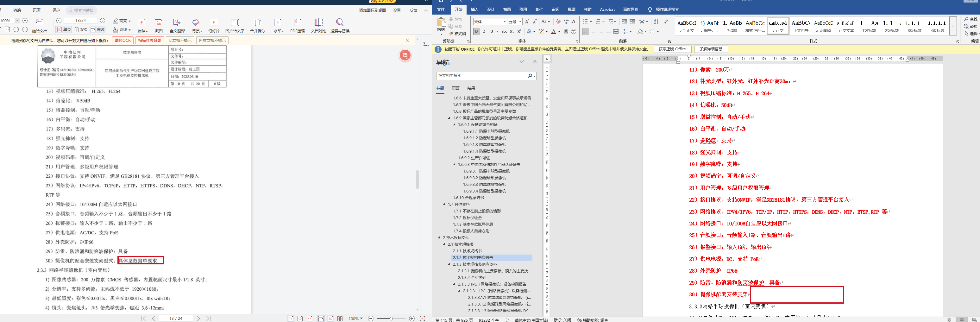Open 文档对比 comparison tool
Image resolution: width=980 pixels, height=322 pixels.
click(x=318, y=25)
